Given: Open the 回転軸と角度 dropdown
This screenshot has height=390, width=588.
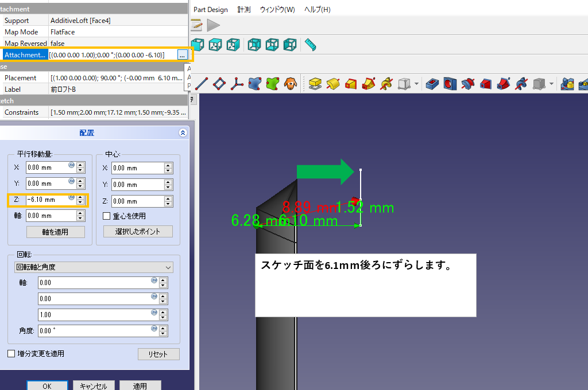Looking at the screenshot, I should click(94, 267).
